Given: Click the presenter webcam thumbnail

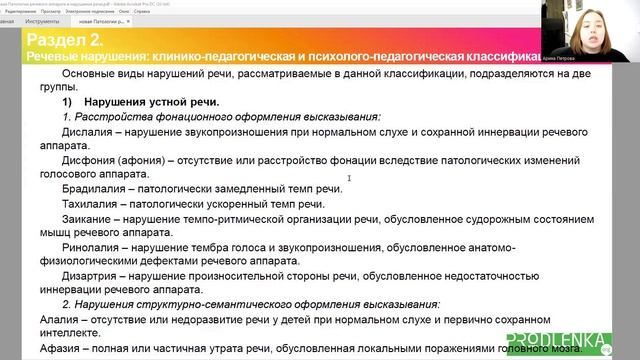Looking at the screenshot, I should click(590, 31).
